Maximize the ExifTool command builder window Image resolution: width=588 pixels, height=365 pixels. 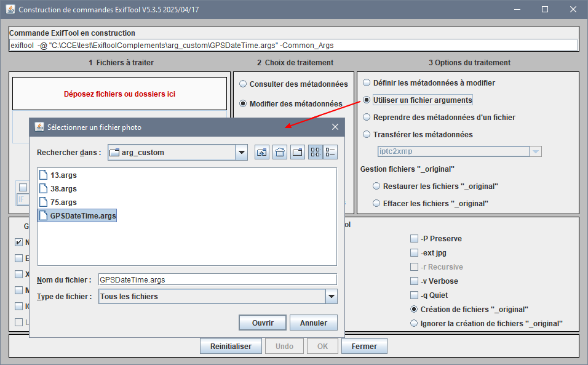pyautogui.click(x=545, y=9)
